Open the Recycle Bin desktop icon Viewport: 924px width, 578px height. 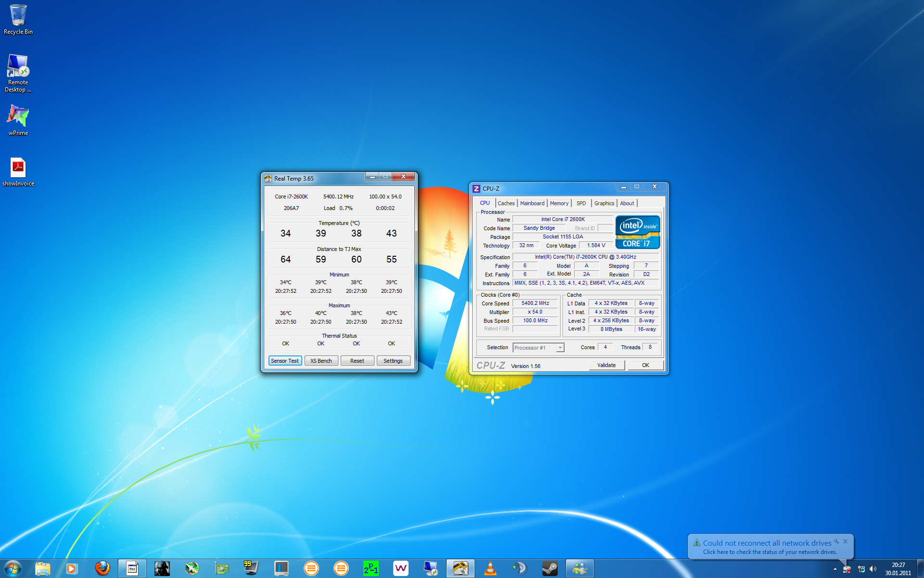[18, 19]
